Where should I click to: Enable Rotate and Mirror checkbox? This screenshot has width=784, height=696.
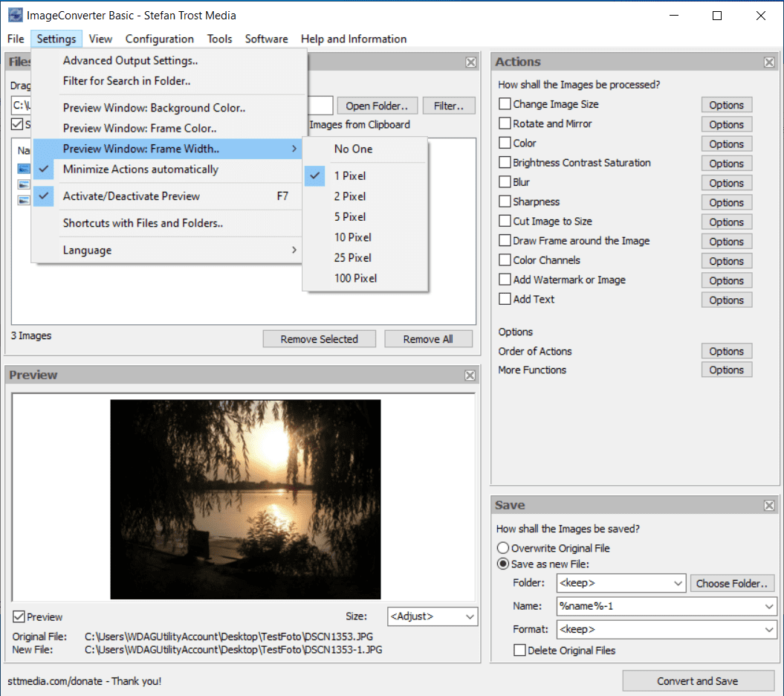click(505, 123)
